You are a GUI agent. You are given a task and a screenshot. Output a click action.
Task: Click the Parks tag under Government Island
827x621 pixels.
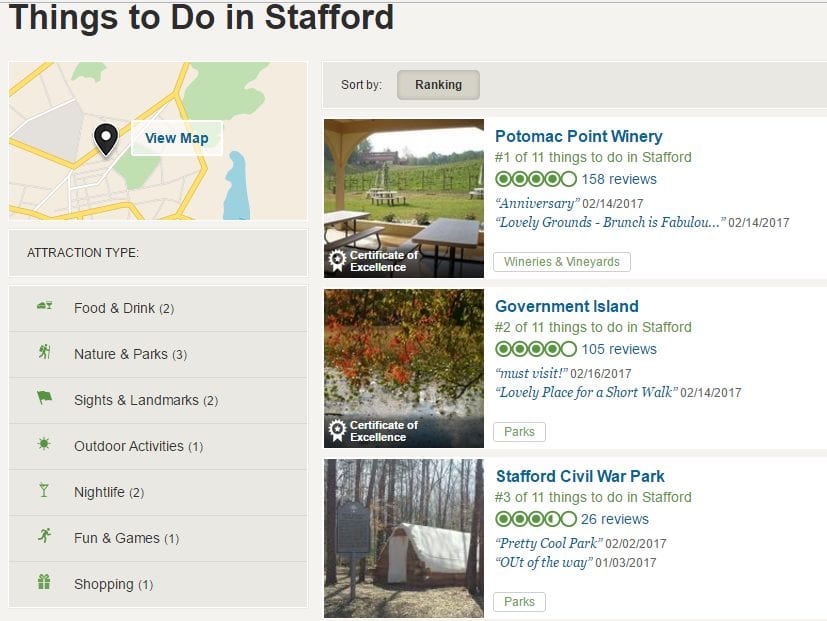[x=519, y=432]
